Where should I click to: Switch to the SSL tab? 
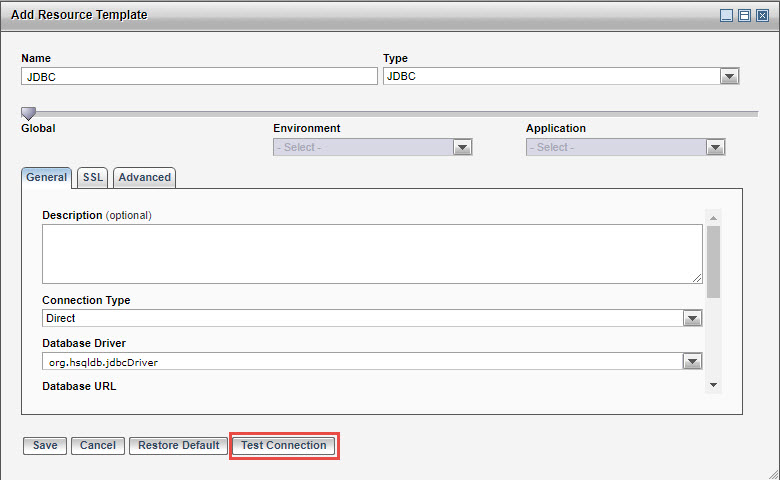pyautogui.click(x=93, y=177)
